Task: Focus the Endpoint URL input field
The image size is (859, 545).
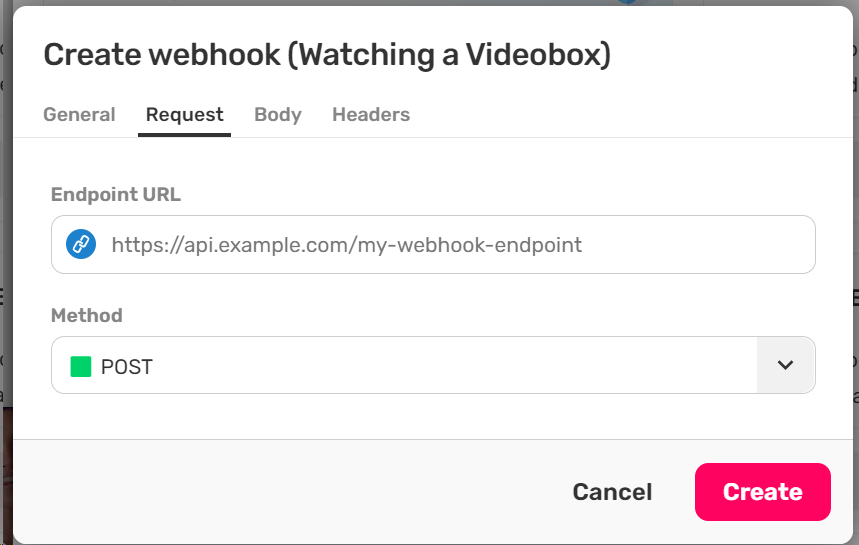Action: tap(450, 244)
